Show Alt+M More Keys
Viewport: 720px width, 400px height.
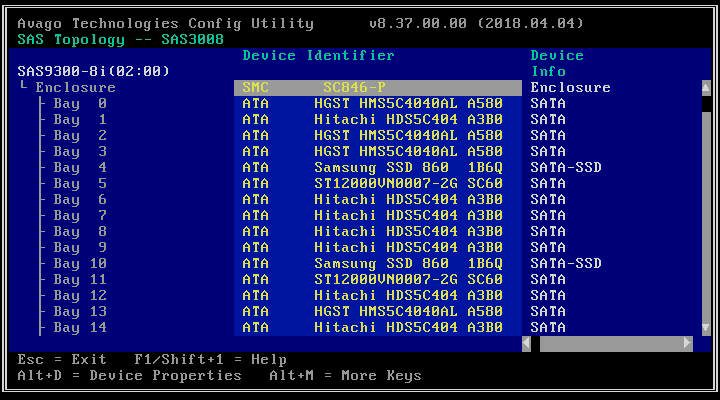tap(345, 376)
